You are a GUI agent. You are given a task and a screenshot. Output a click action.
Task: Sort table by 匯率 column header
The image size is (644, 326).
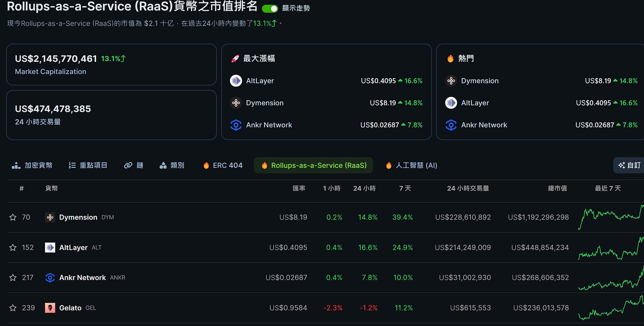(x=299, y=188)
